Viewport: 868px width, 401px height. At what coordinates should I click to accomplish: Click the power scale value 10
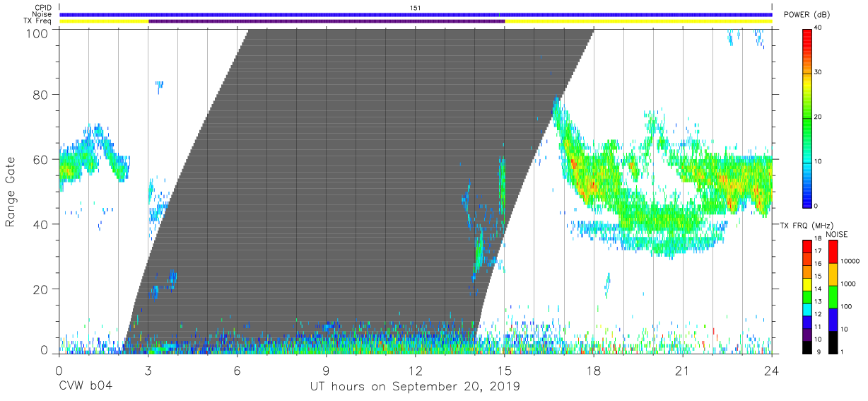[x=819, y=161]
